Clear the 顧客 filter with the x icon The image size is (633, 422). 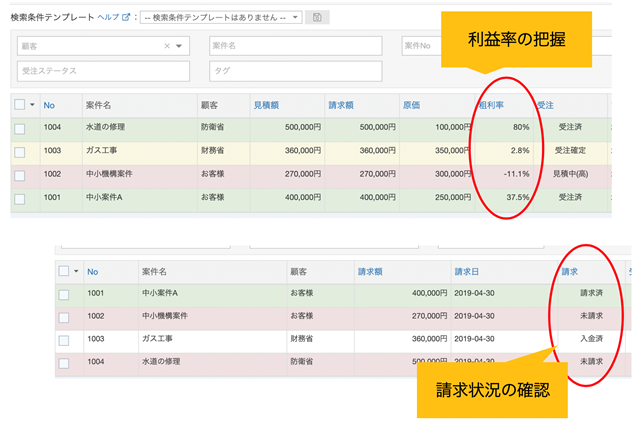point(166,46)
